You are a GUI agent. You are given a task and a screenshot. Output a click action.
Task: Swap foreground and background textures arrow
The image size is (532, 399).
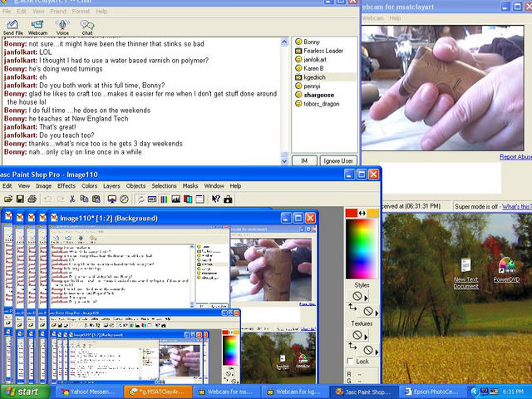[352, 346]
